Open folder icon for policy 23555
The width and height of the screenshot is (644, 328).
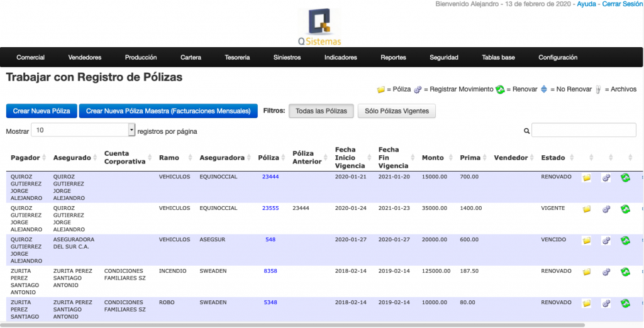(587, 209)
